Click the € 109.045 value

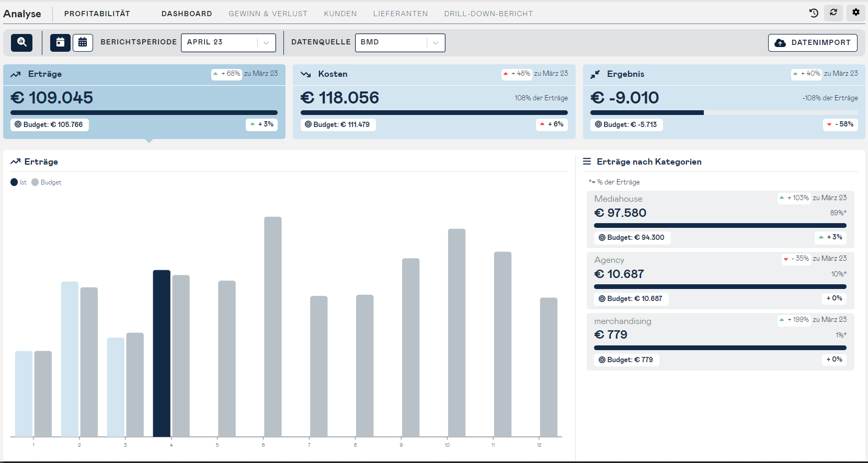coord(52,98)
